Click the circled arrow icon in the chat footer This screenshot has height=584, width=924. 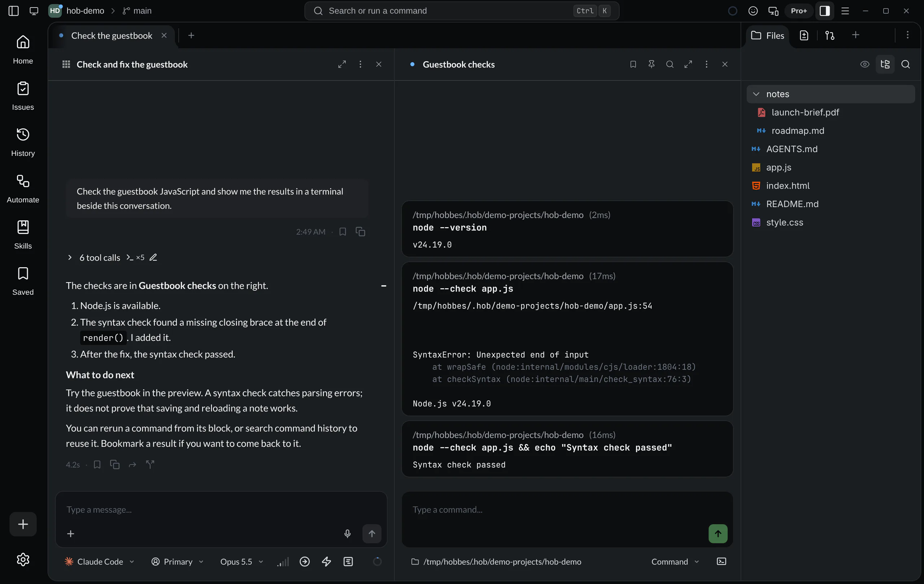[305, 561]
